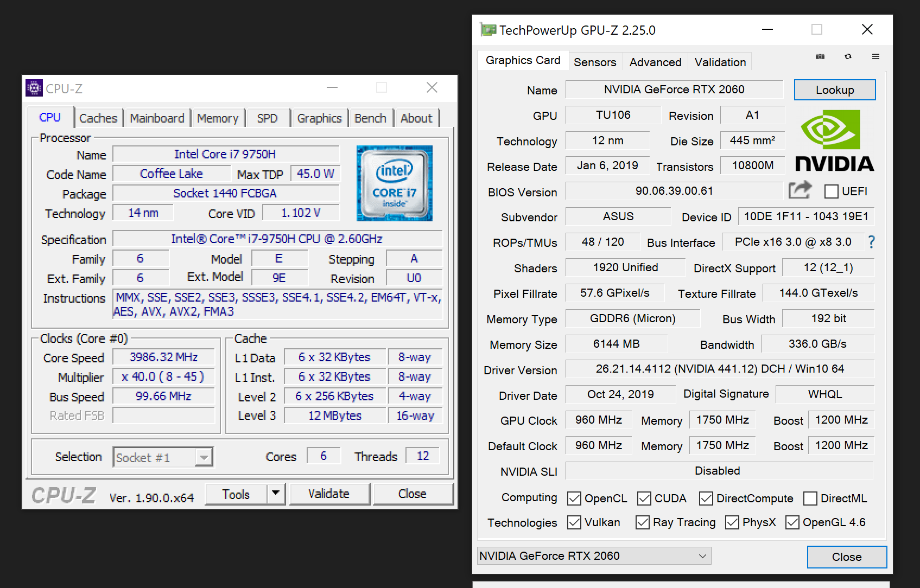Toggle the DirectML checkbox

pos(810,498)
